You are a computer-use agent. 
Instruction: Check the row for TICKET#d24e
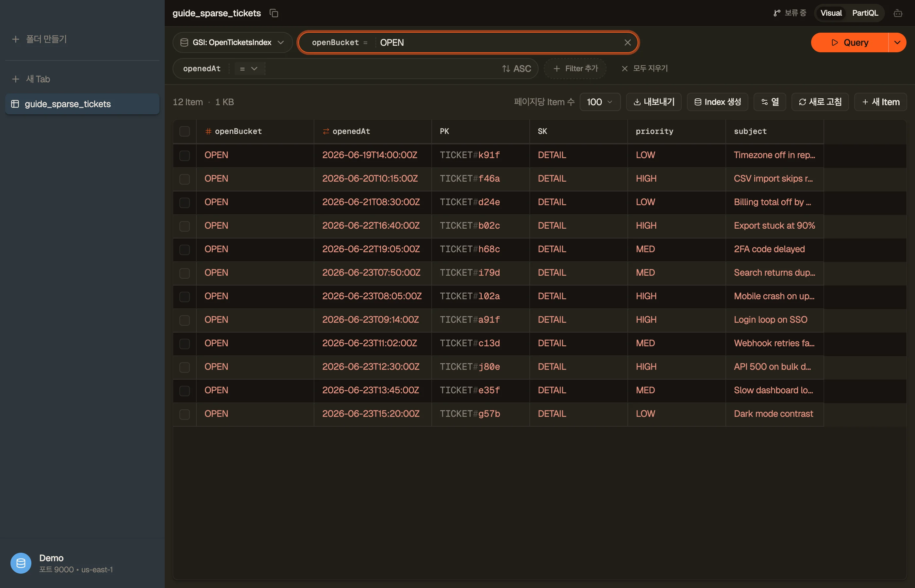coord(184,202)
